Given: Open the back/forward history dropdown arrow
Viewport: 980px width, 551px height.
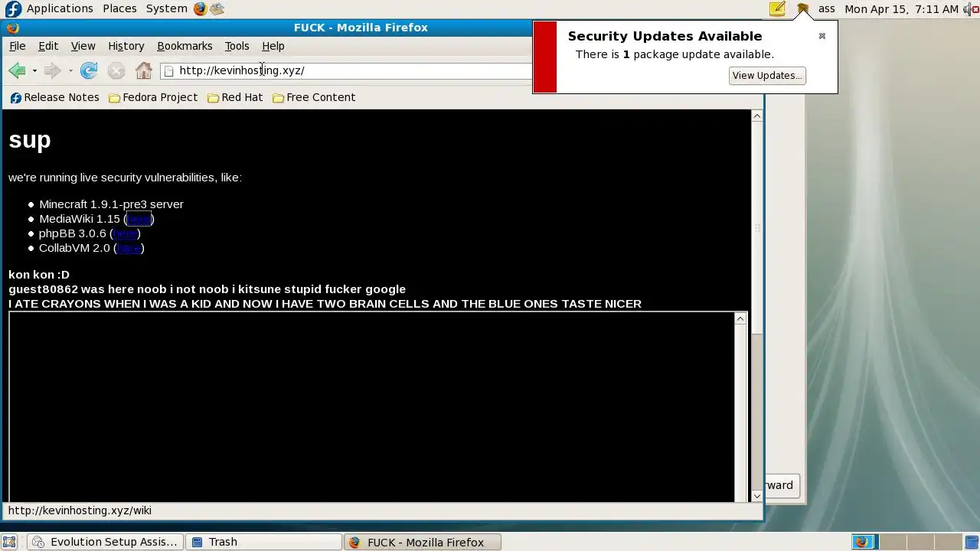Looking at the screenshot, I should tap(70, 70).
